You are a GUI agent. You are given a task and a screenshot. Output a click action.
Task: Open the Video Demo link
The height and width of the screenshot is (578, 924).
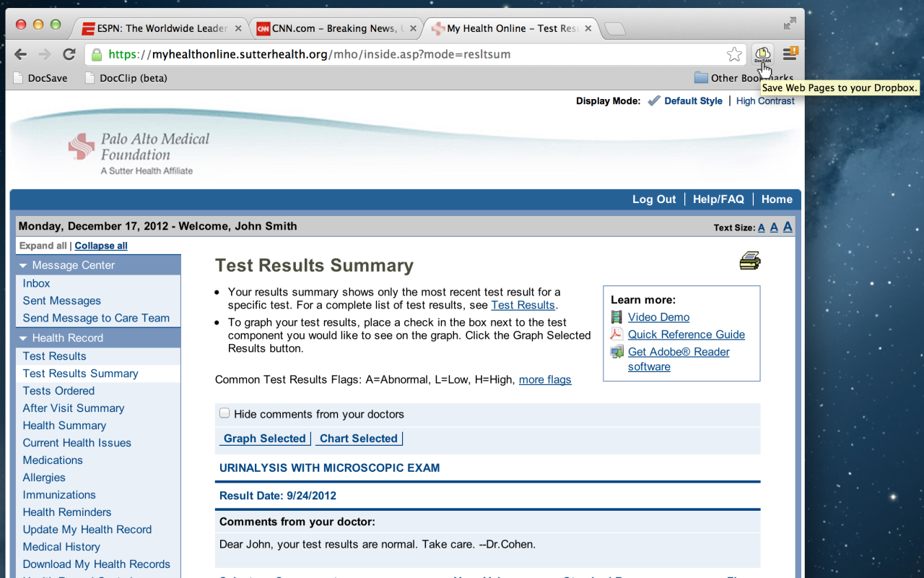pos(658,317)
